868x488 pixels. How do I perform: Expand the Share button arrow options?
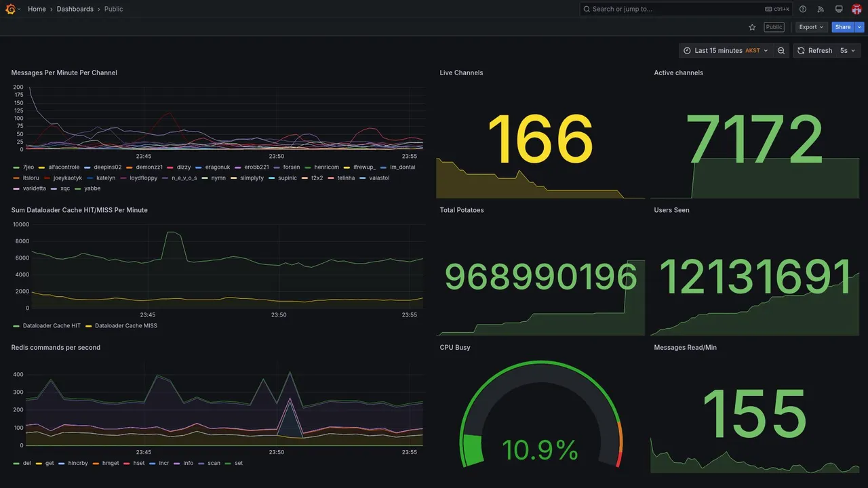pos(860,27)
